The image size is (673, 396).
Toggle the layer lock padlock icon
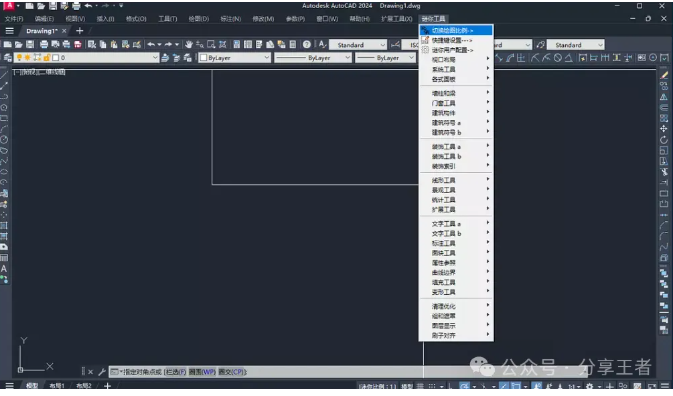(x=46, y=57)
